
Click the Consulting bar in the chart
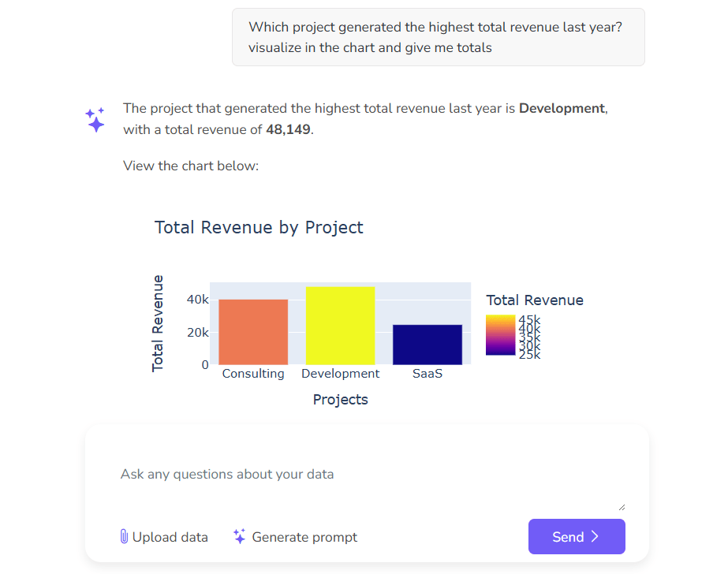[x=252, y=331]
